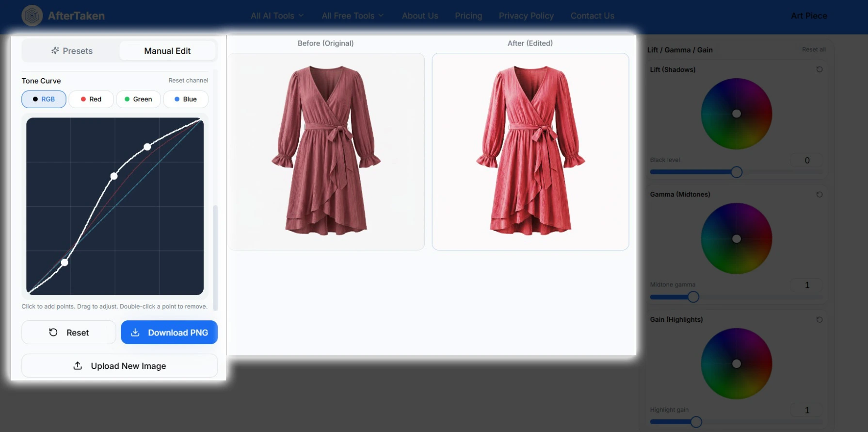The width and height of the screenshot is (868, 432).
Task: Click Upload New Image button
Action: tap(119, 366)
